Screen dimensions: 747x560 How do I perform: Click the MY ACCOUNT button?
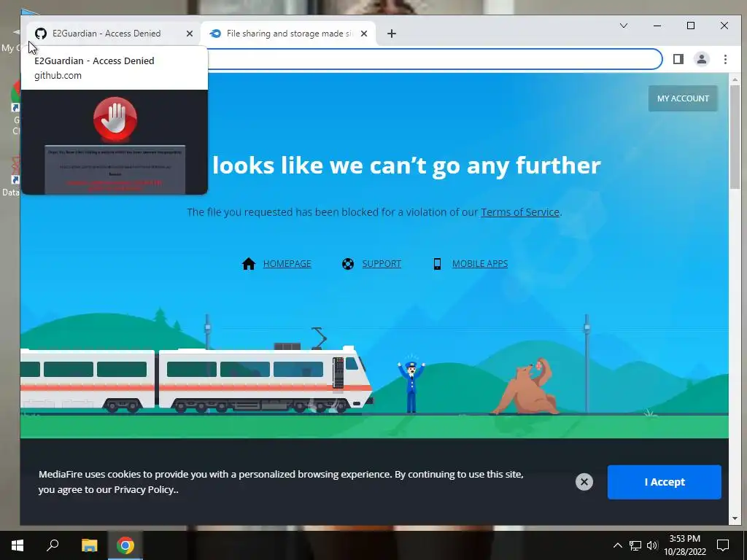pyautogui.click(x=683, y=98)
